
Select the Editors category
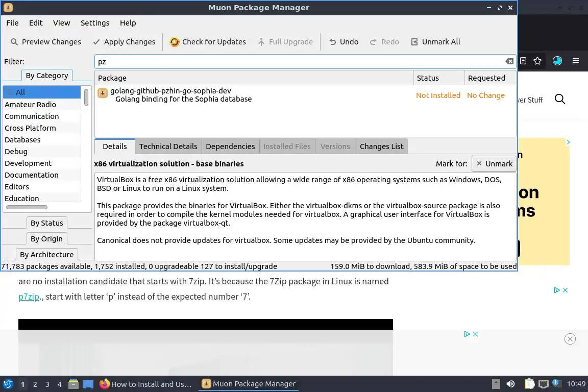tap(42, 186)
